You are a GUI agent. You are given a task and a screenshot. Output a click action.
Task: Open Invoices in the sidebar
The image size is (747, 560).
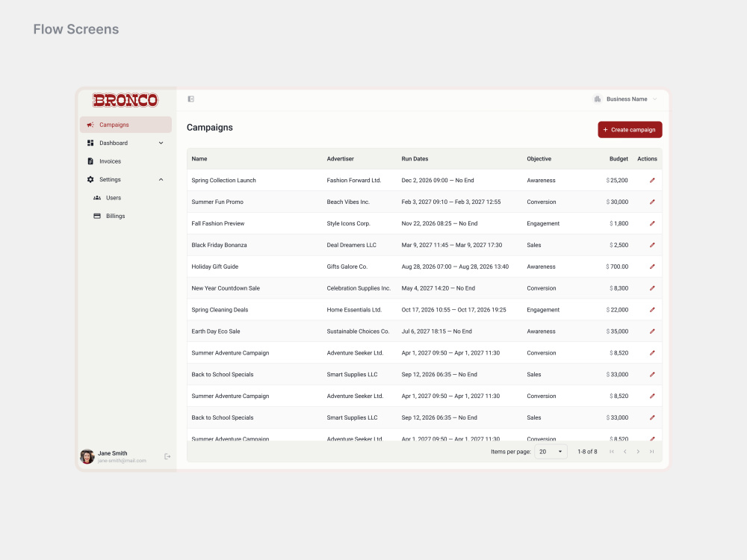tap(125, 161)
